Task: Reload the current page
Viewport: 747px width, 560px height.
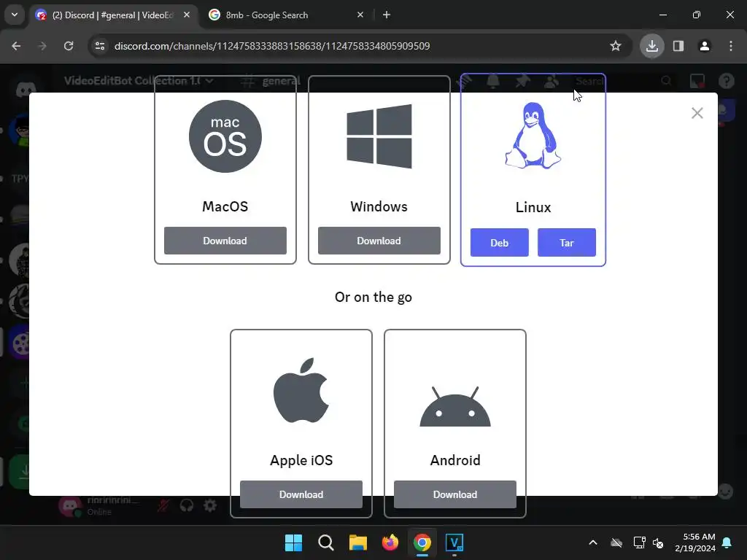Action: 69,46
